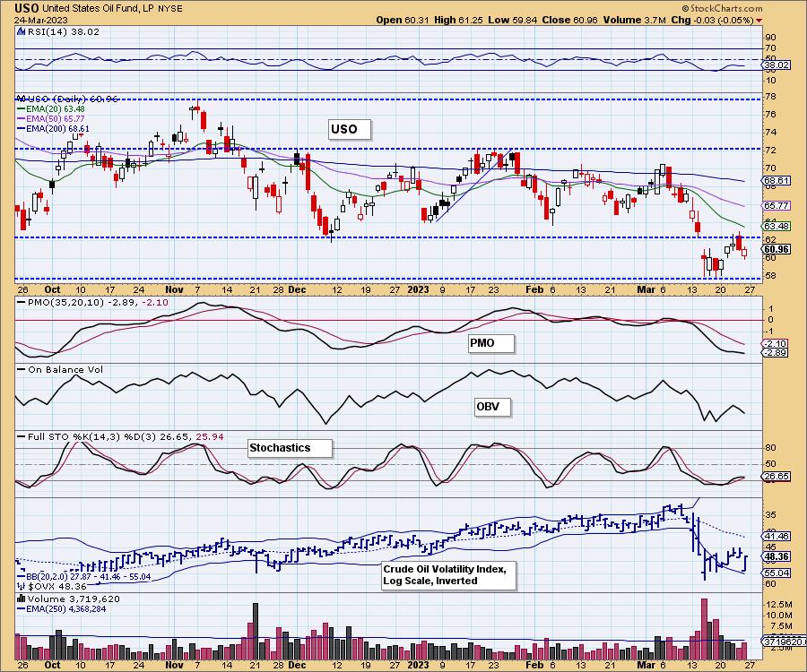Click the USO annotation box

coord(350,129)
